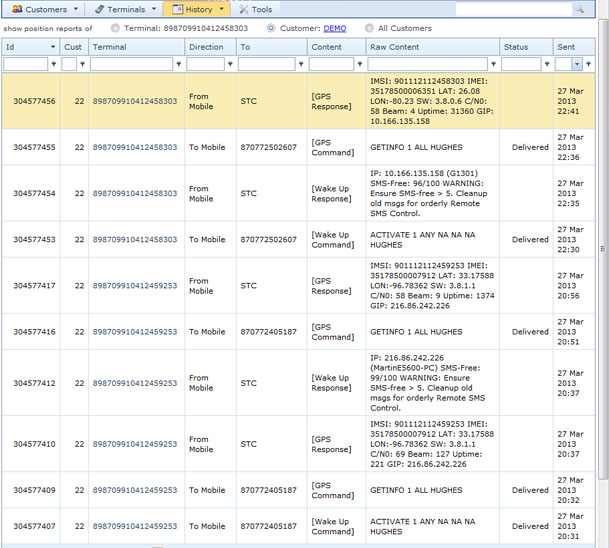609x548 pixels.
Task: Open terminal link in row 304577454
Action: [x=135, y=193]
